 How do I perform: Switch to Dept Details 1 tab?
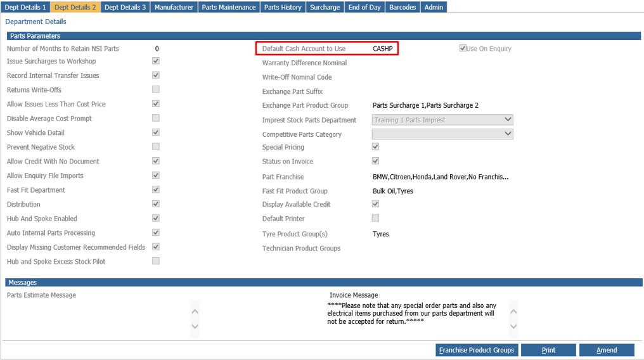click(25, 7)
